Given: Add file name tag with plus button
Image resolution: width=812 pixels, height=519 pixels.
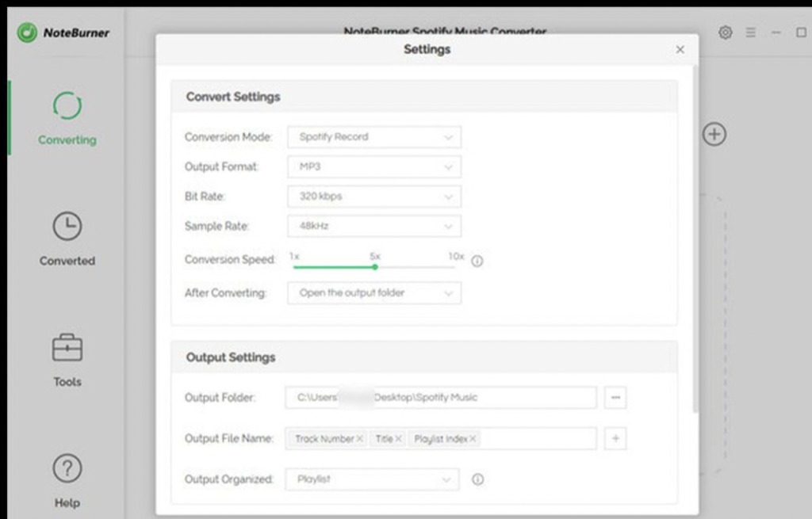Looking at the screenshot, I should (615, 439).
